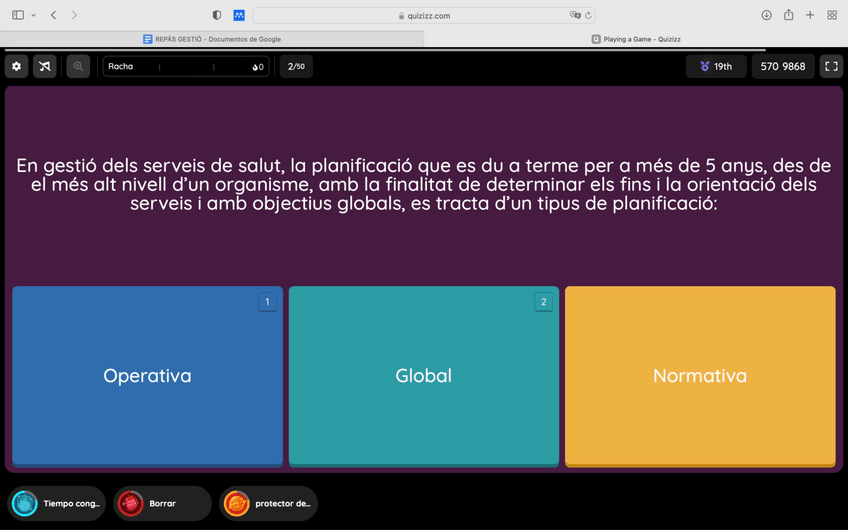Enter fullscreen mode in the game
Image resolution: width=848 pixels, height=530 pixels.
tap(830, 67)
